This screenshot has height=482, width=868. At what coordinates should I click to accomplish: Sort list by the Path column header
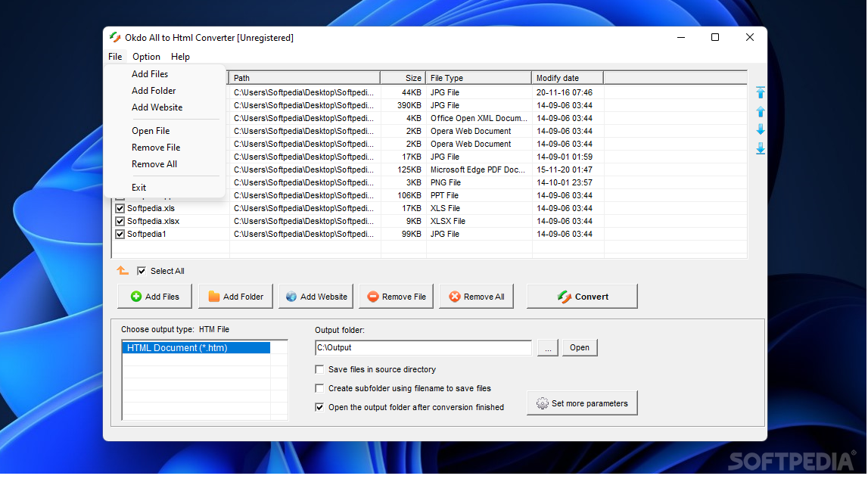[x=304, y=78]
